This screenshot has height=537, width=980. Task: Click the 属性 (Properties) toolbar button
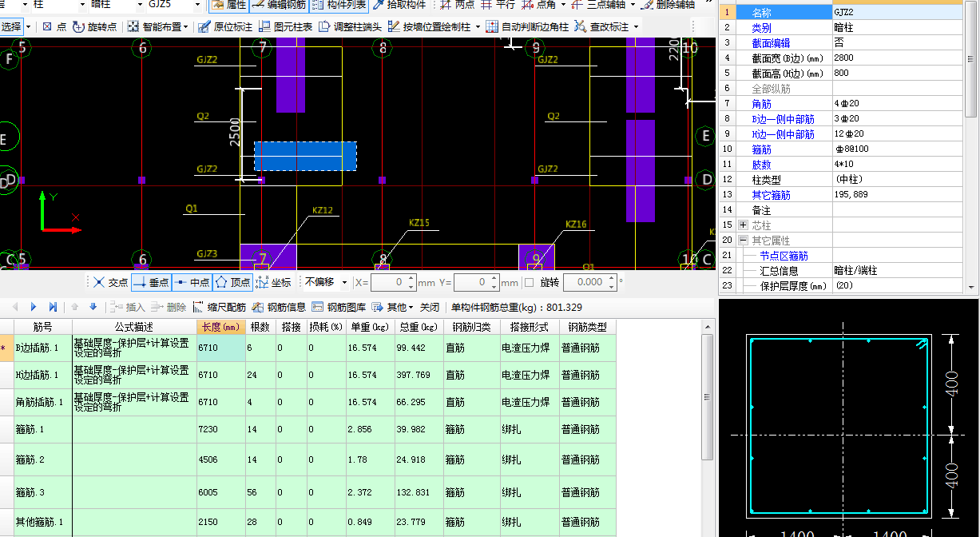(x=229, y=5)
